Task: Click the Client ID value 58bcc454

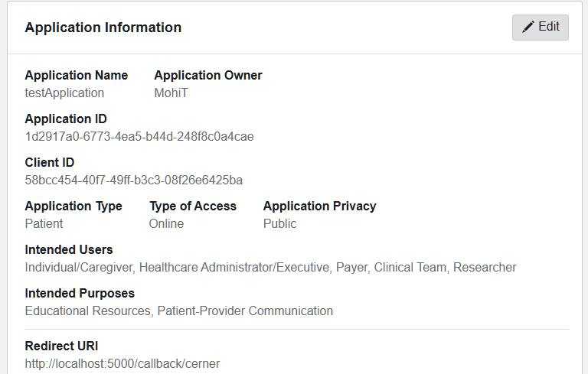Action: click(x=134, y=180)
